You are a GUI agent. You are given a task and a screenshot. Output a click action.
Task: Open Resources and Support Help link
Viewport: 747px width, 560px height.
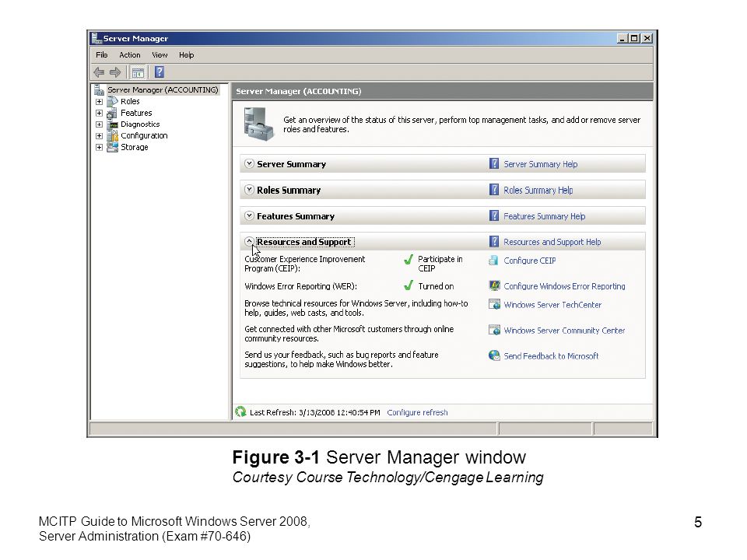tap(552, 242)
